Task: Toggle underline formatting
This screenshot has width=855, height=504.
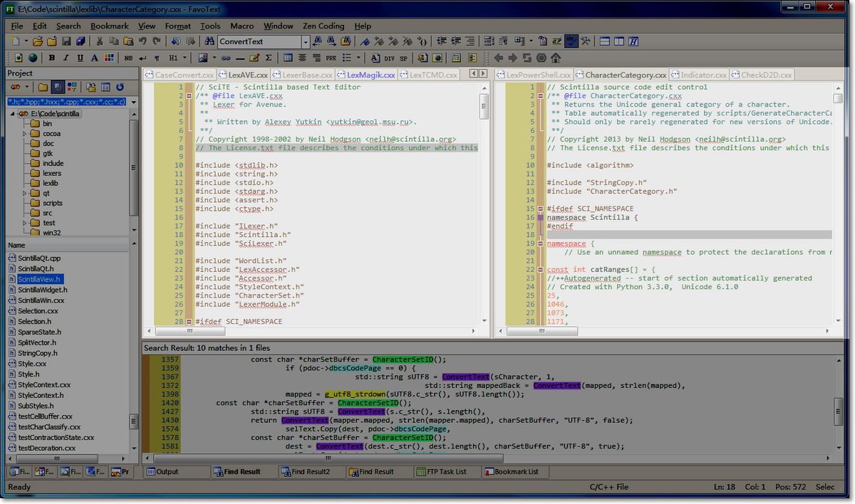Action: (79, 58)
